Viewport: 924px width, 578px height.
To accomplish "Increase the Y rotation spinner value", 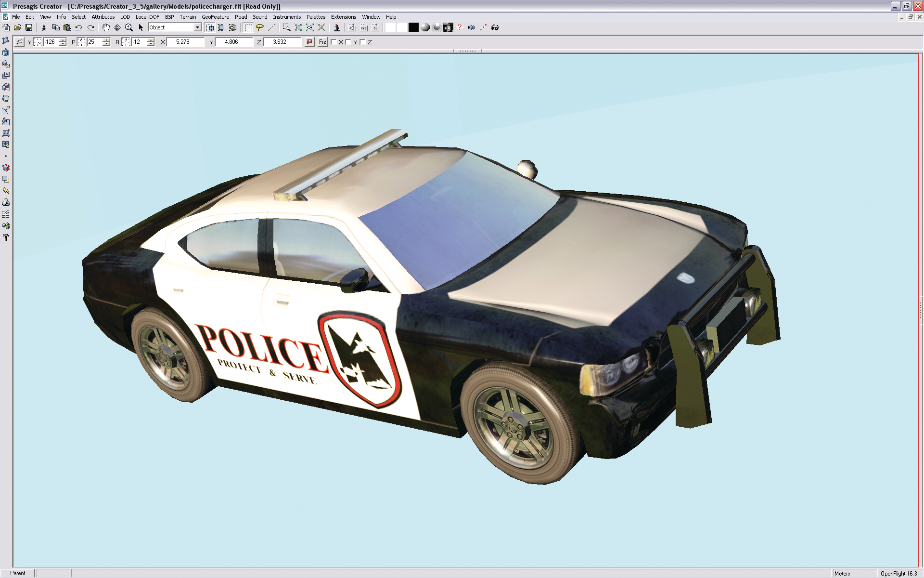I will click(x=63, y=40).
